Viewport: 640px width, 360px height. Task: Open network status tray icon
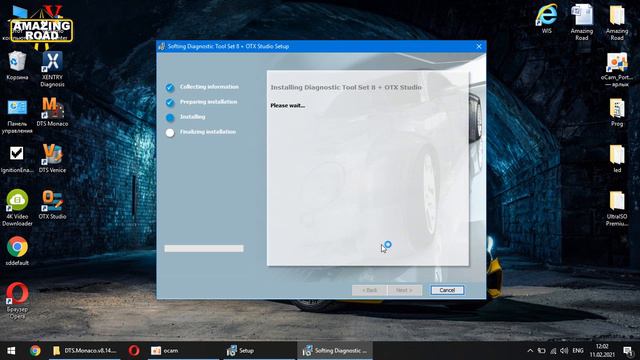click(553, 351)
